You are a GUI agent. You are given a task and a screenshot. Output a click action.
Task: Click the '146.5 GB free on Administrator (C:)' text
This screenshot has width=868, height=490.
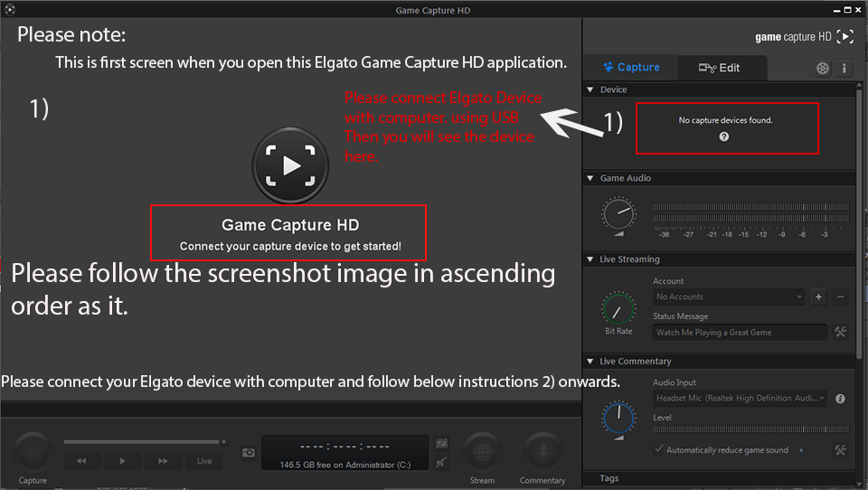click(x=344, y=465)
